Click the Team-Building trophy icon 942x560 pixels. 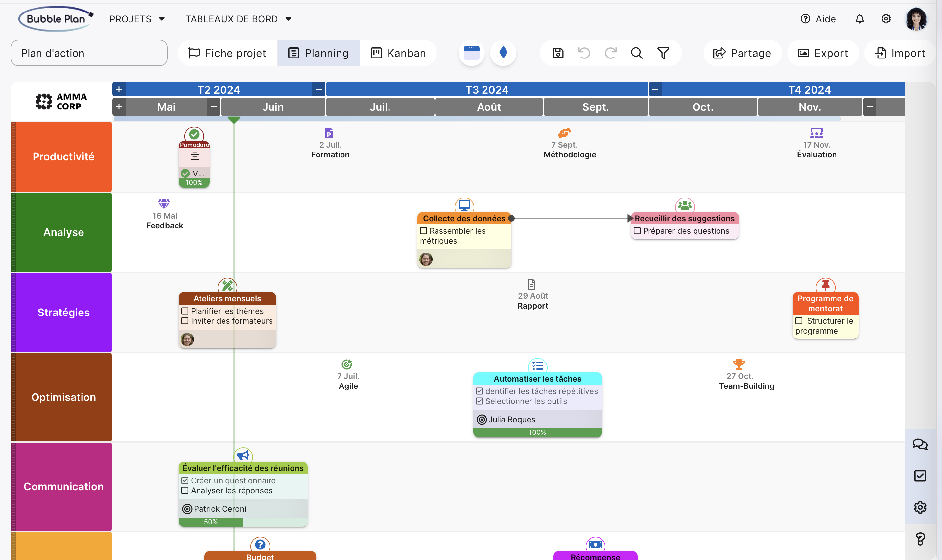[739, 364]
